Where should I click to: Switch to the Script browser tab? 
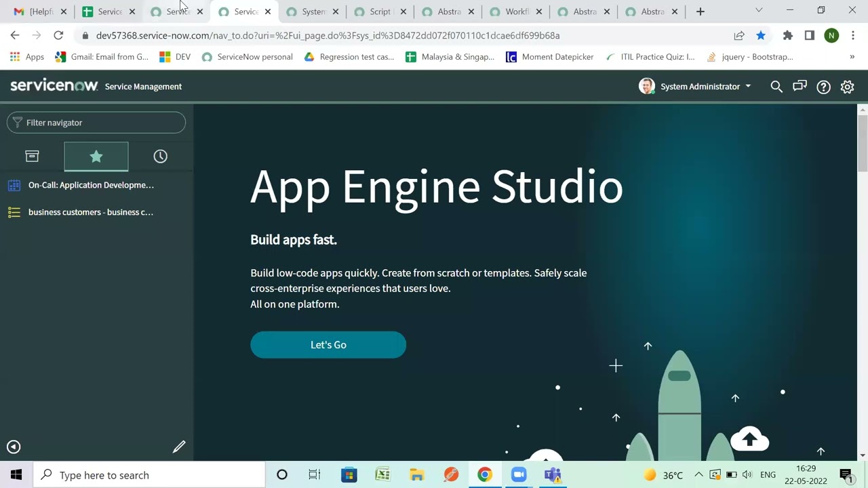coord(380,12)
